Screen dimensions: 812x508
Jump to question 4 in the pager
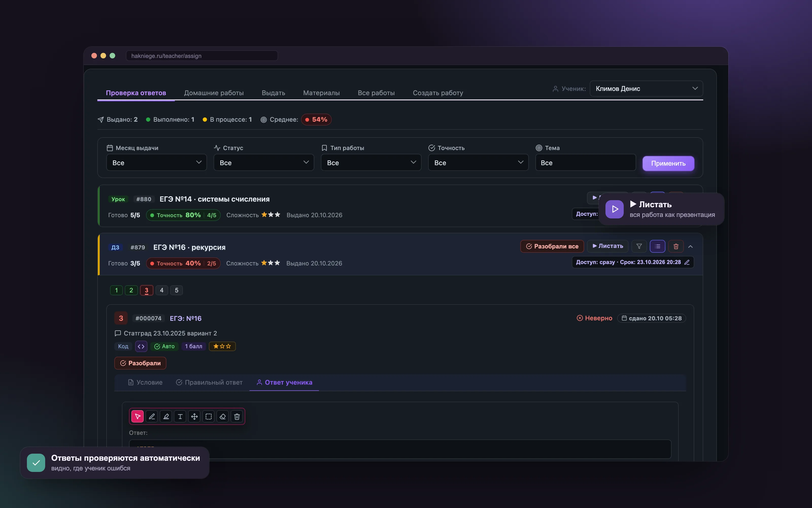click(162, 291)
